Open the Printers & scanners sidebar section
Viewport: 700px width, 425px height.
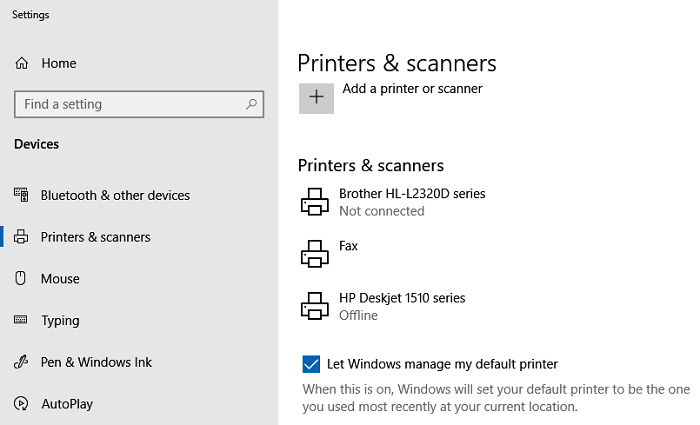click(95, 237)
